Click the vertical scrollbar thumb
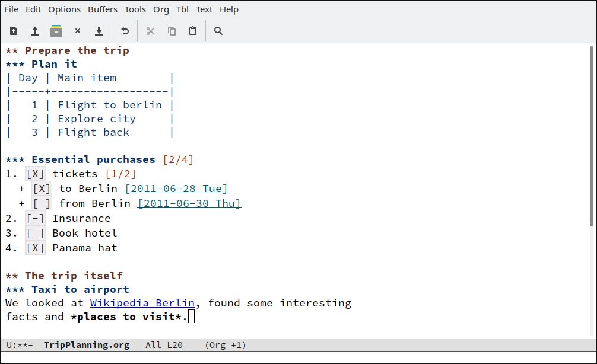 click(x=591, y=136)
